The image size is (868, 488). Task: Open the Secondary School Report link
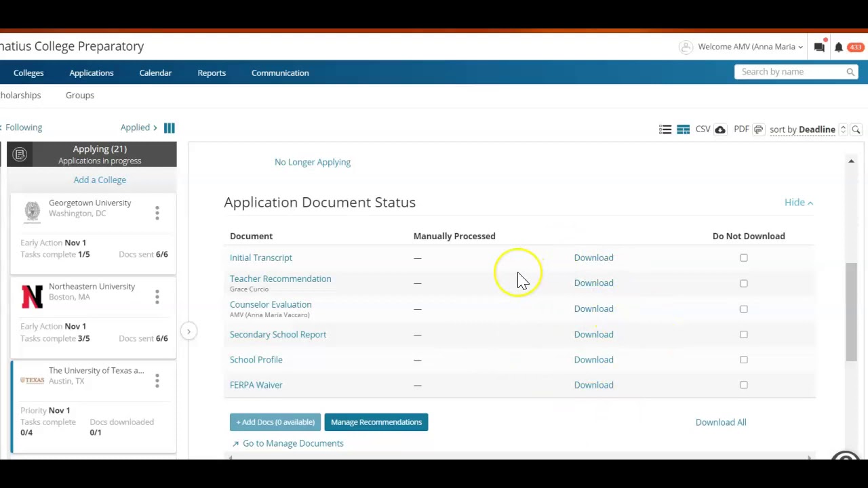[278, 334]
